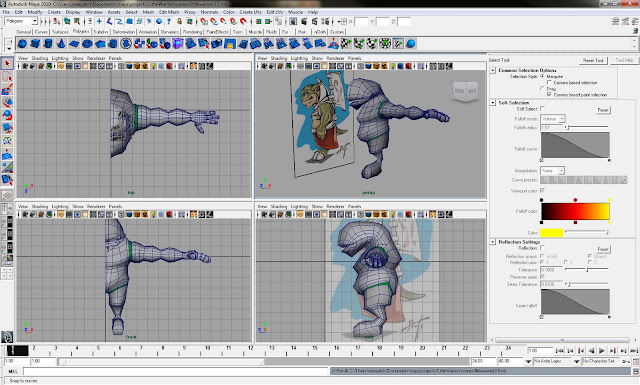Go to end of playback range
The height and width of the screenshot is (385, 640).
click(634, 351)
